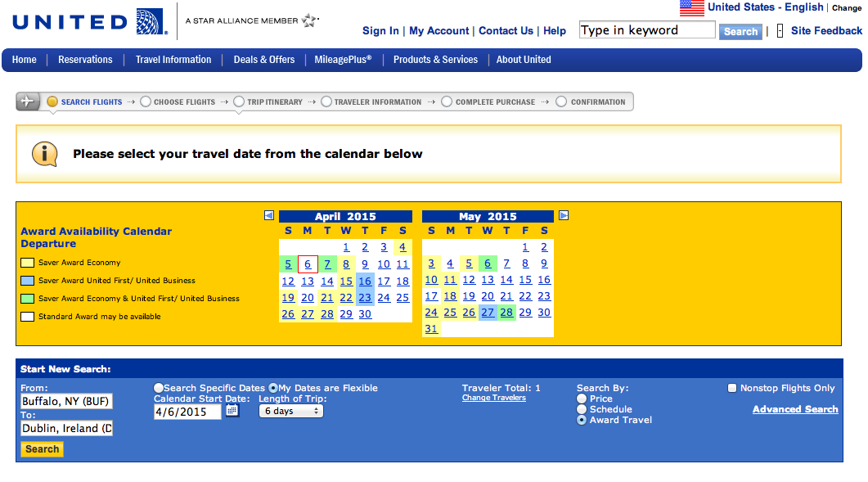
Task: Click the information icon in notice box
Action: tap(44, 153)
